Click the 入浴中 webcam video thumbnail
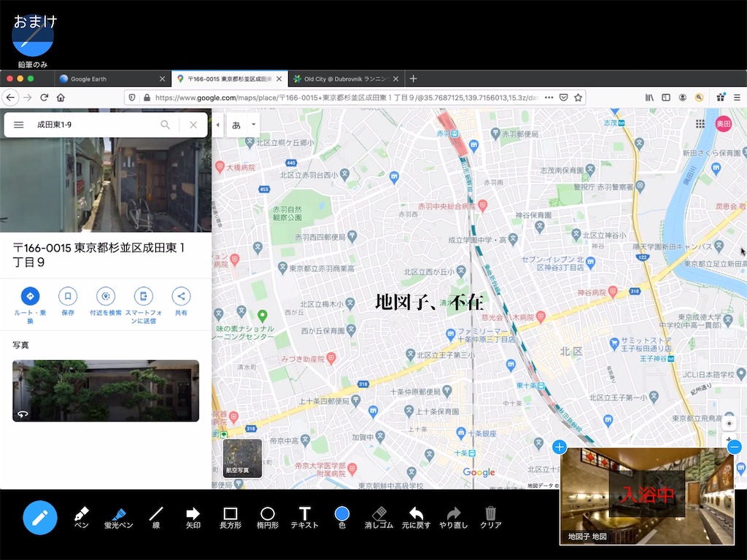 pos(647,496)
